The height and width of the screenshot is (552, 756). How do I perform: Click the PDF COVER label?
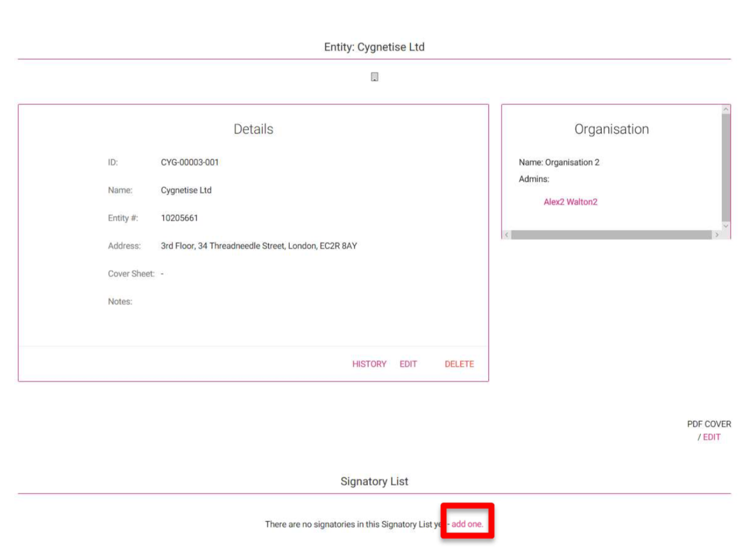pyautogui.click(x=709, y=424)
